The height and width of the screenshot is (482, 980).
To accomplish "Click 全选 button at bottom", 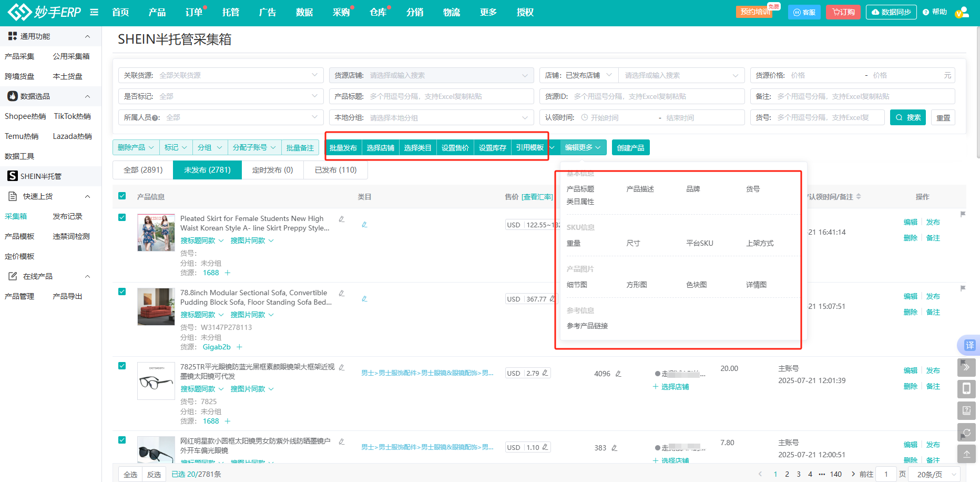I will click(x=130, y=474).
